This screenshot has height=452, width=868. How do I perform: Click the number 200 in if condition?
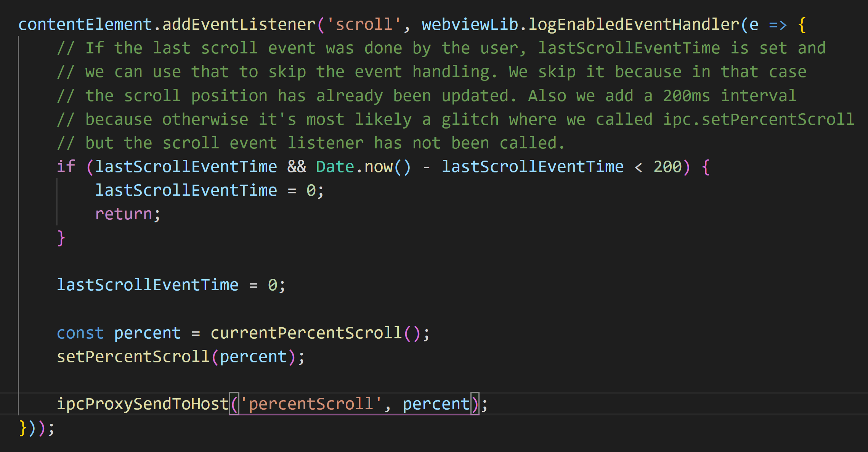(667, 167)
